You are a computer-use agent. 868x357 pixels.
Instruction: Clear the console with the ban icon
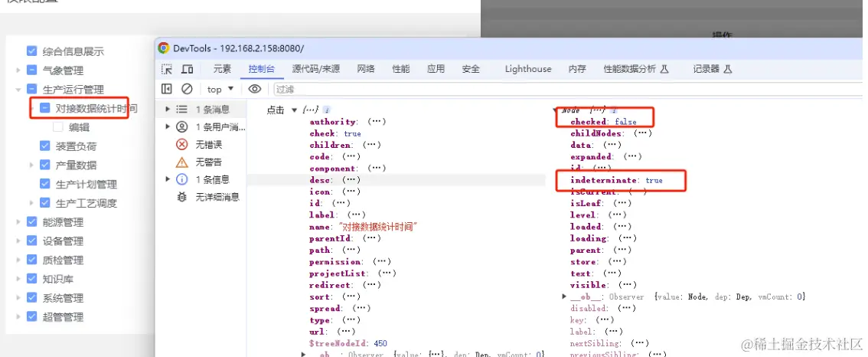[187, 89]
